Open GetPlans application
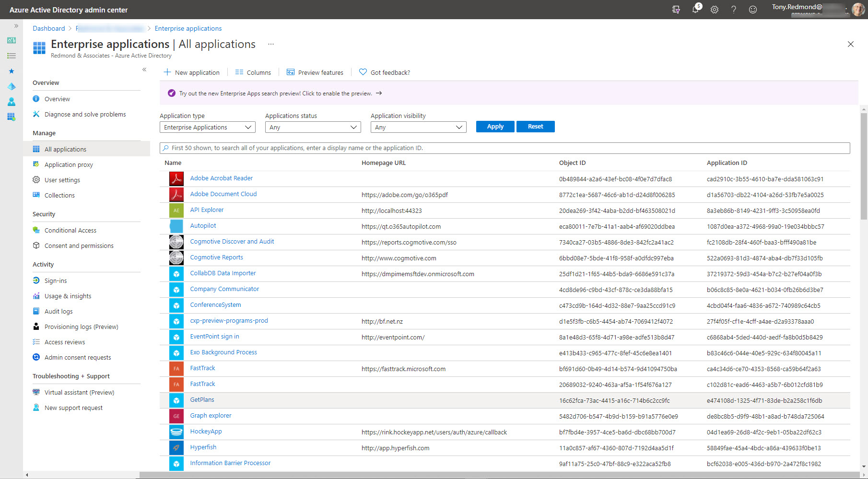This screenshot has width=868, height=479. (202, 399)
